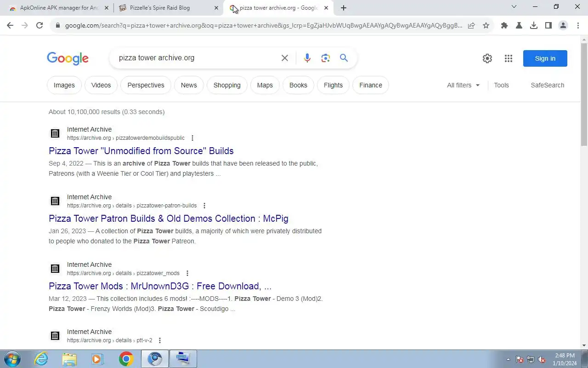Open more options for ptt-v-2 result
The image size is (588, 368).
(x=160, y=340)
